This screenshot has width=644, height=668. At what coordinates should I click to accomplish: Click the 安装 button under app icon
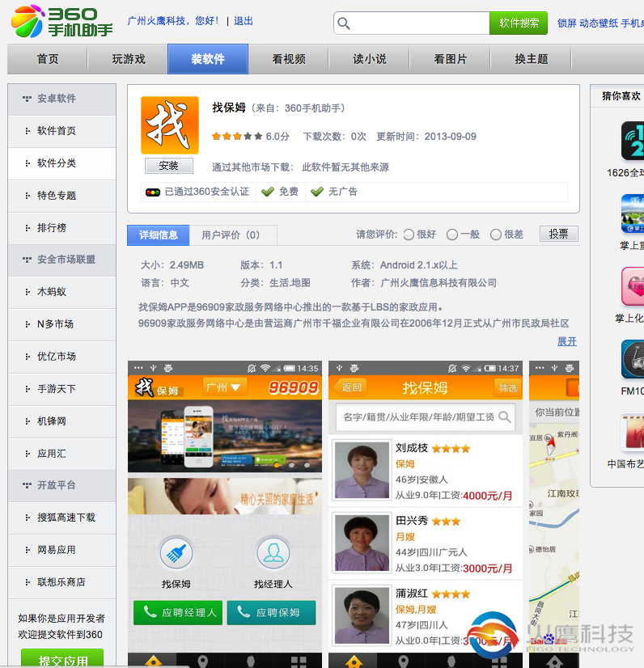click(x=169, y=166)
